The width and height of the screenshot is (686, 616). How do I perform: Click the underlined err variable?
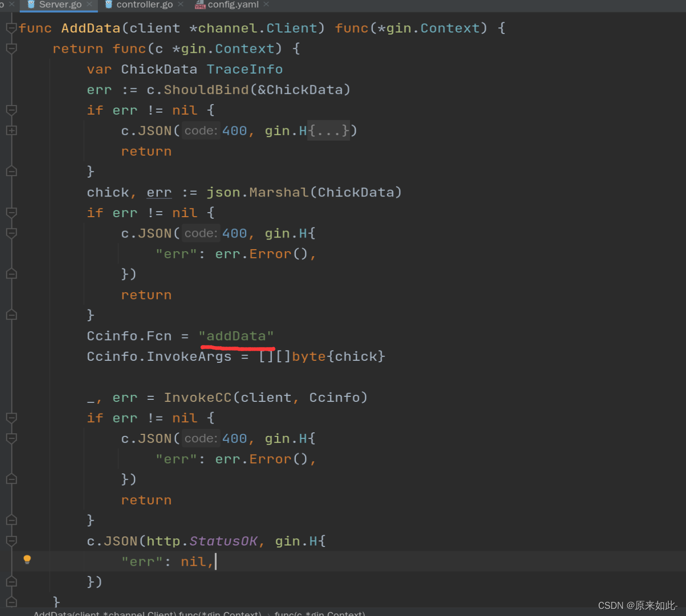159,192
